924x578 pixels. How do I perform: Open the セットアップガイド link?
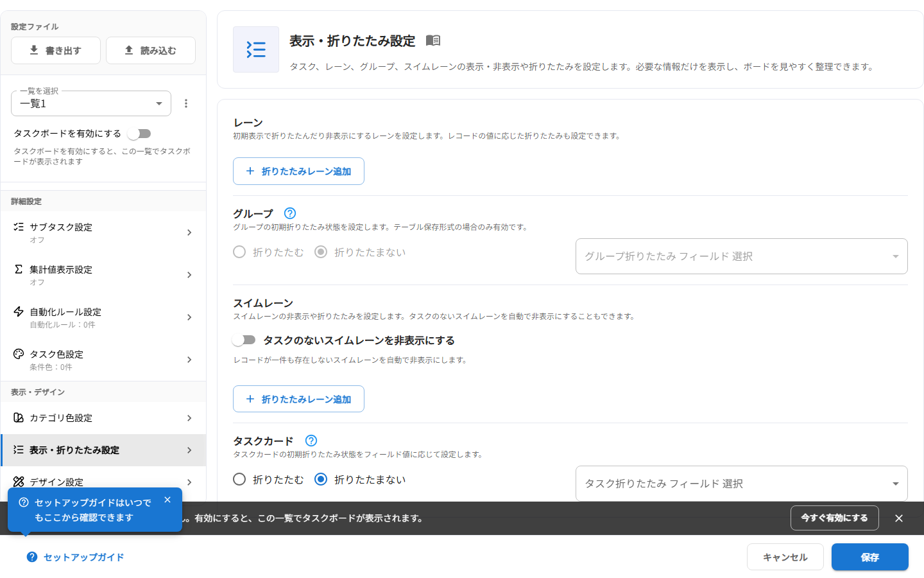(x=76, y=557)
